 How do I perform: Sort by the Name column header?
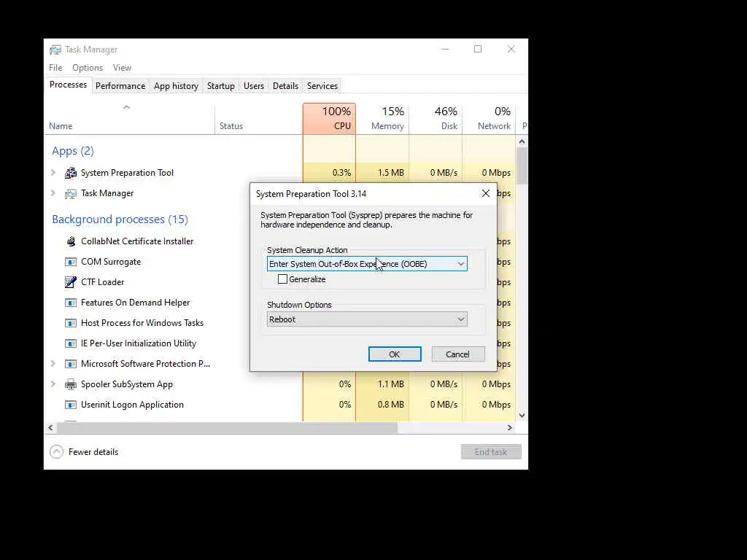[x=130, y=119]
